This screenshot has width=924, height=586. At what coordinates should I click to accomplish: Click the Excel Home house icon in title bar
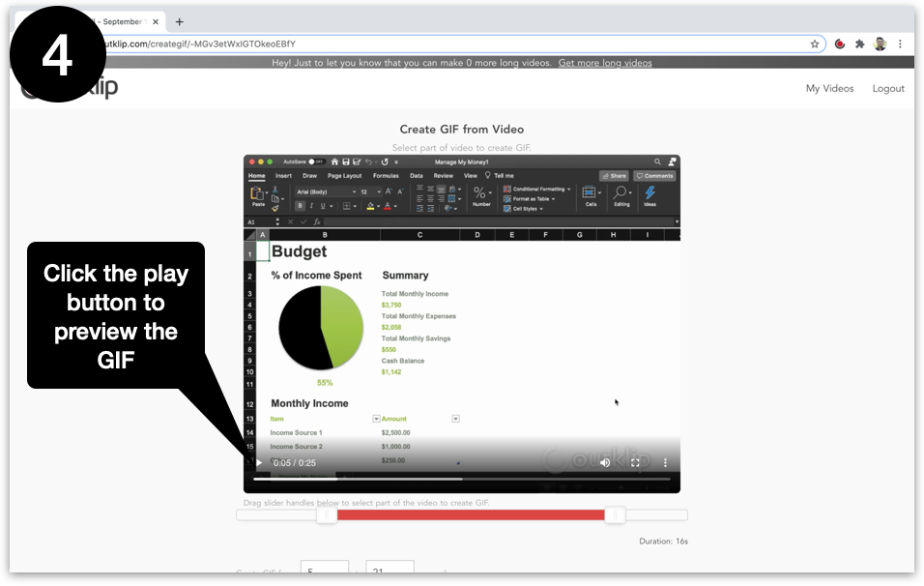tap(334, 161)
